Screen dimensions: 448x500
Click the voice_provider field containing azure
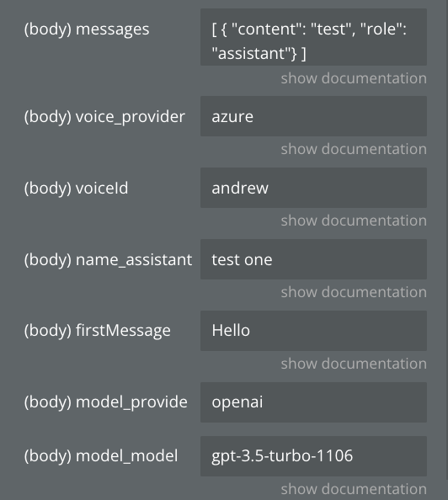(313, 116)
